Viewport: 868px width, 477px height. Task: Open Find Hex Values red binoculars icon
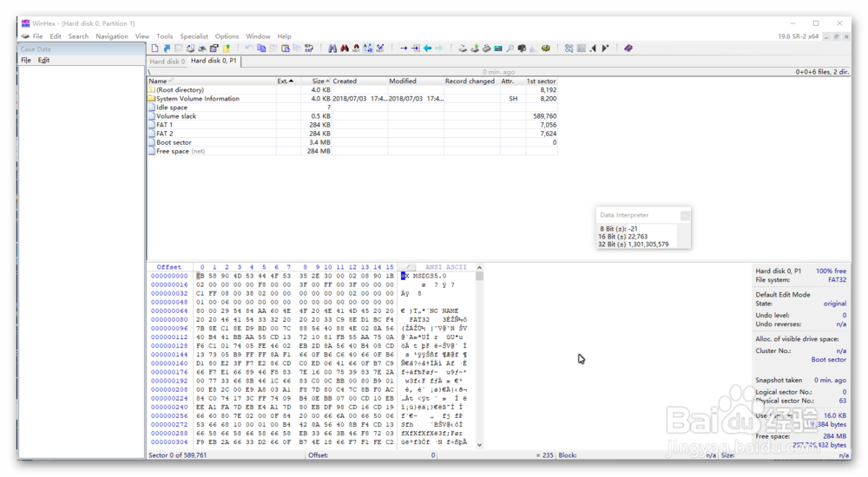(x=345, y=49)
